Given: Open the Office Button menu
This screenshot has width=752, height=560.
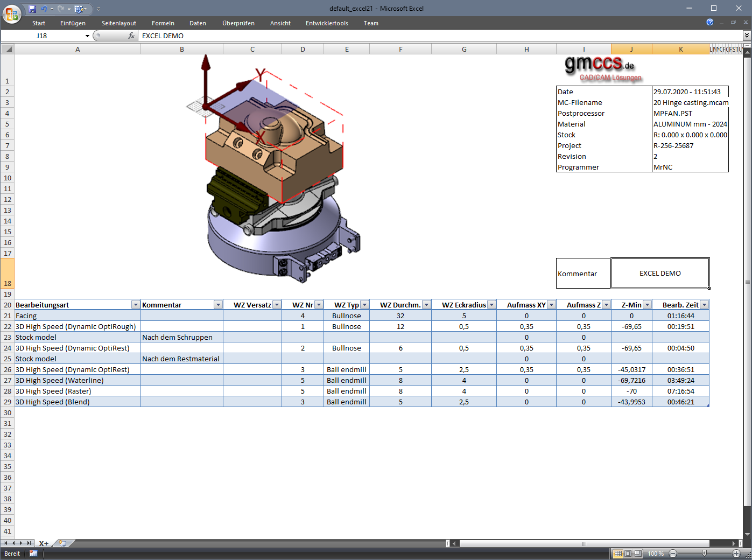Looking at the screenshot, I should point(11,13).
